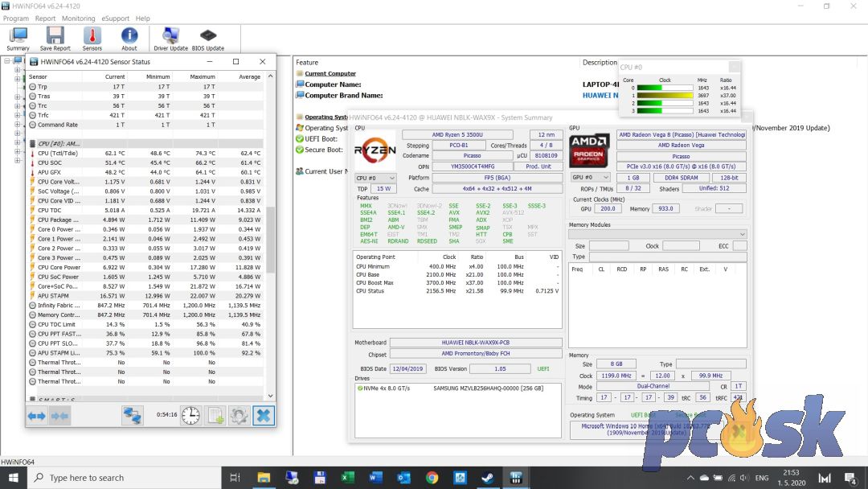This screenshot has width=868, height=489.
Task: Open Excel from the taskbar
Action: [x=348, y=478]
